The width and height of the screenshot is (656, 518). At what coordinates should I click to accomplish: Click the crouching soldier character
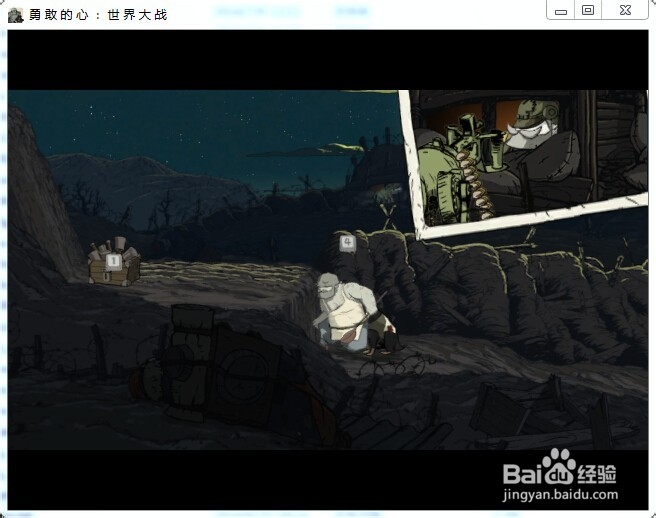[x=356, y=315]
